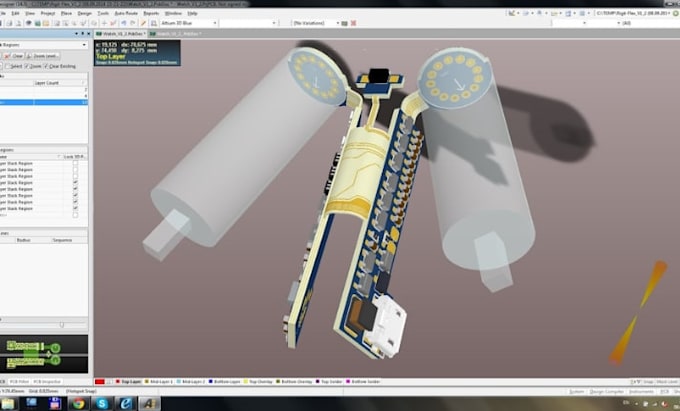Click the crosshair move-selection toolbar icon
Screen dimensions: 680x411
click(104, 23)
